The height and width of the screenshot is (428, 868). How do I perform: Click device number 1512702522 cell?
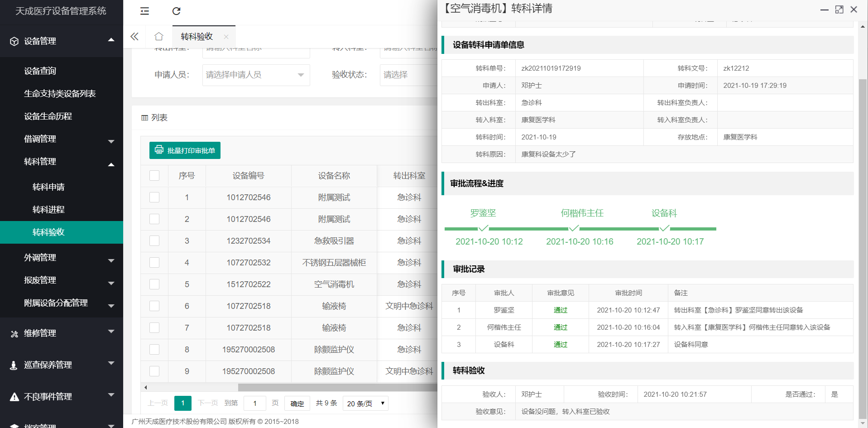tap(249, 284)
